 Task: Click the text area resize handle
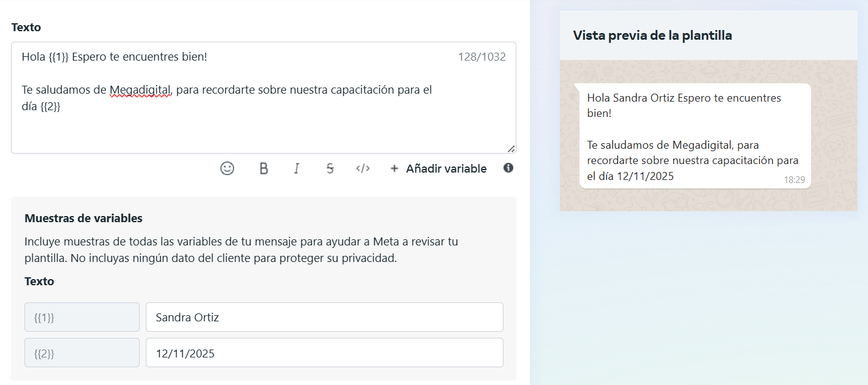(x=511, y=148)
